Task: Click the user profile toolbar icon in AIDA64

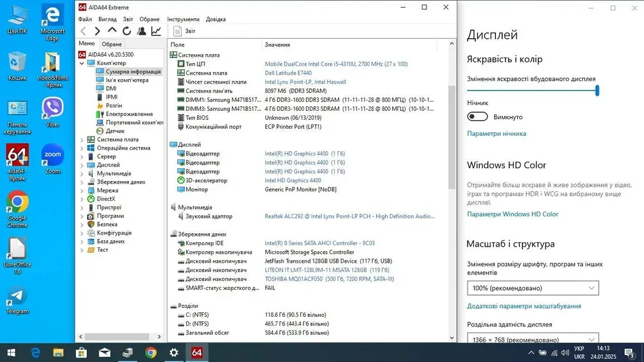Action: [x=141, y=31]
